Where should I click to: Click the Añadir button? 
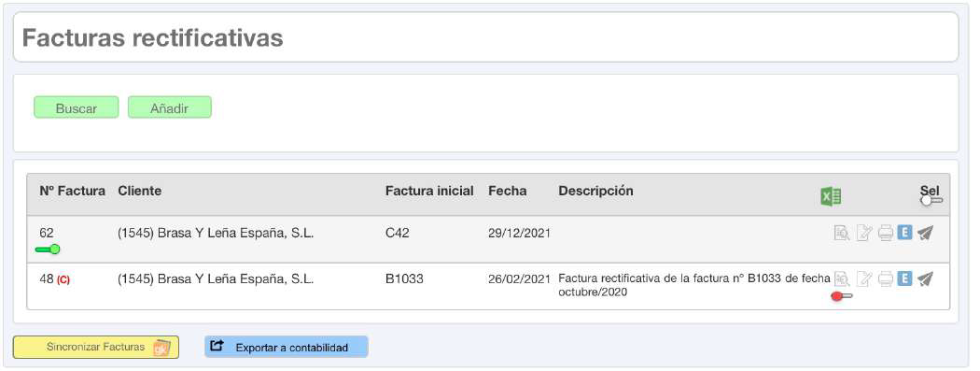(169, 107)
